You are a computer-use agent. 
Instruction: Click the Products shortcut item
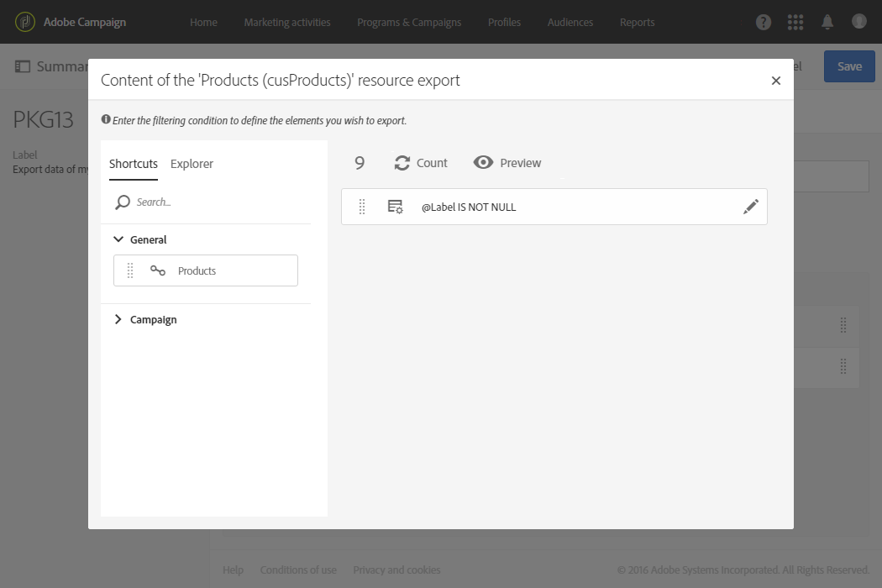(x=205, y=270)
